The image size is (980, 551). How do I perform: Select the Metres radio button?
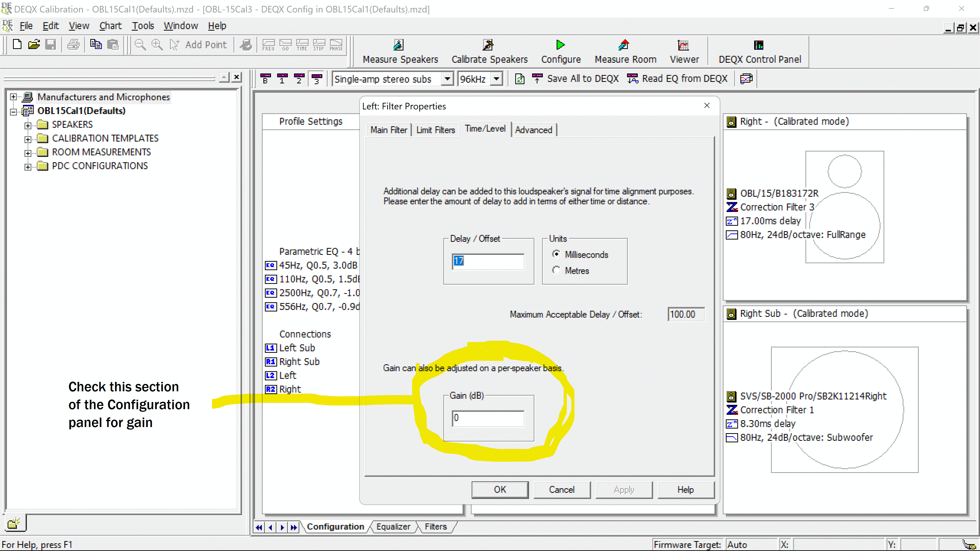[556, 270]
